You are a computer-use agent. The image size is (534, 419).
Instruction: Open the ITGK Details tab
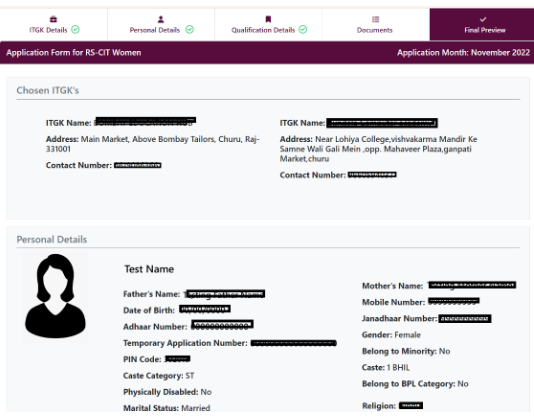tap(53, 25)
